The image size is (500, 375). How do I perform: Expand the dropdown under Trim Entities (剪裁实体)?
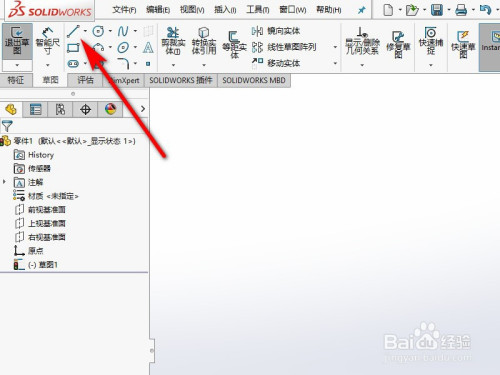coord(173,65)
